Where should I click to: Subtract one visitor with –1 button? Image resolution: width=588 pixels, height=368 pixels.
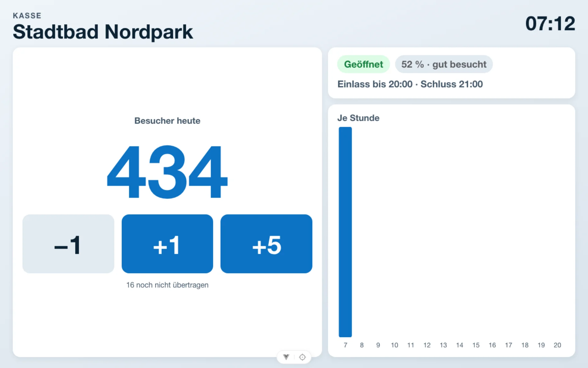click(68, 244)
